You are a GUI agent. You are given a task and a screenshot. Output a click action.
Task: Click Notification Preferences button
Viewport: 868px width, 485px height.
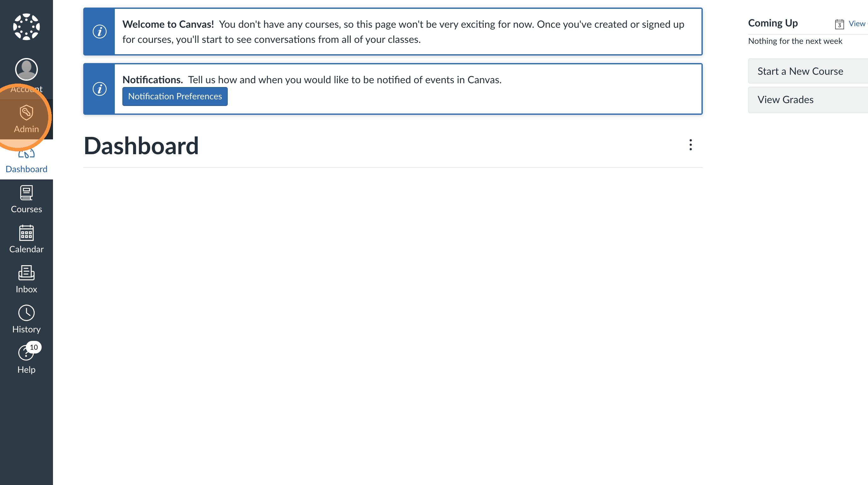click(175, 96)
